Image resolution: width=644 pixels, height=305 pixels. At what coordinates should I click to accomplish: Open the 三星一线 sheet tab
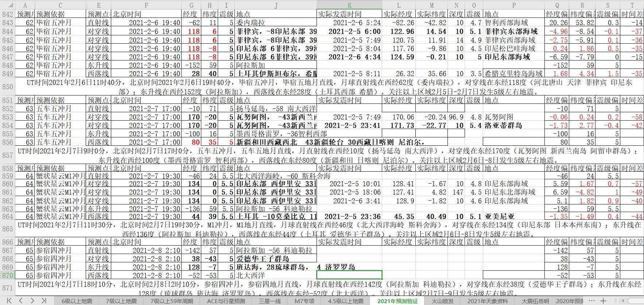click(x=270, y=301)
